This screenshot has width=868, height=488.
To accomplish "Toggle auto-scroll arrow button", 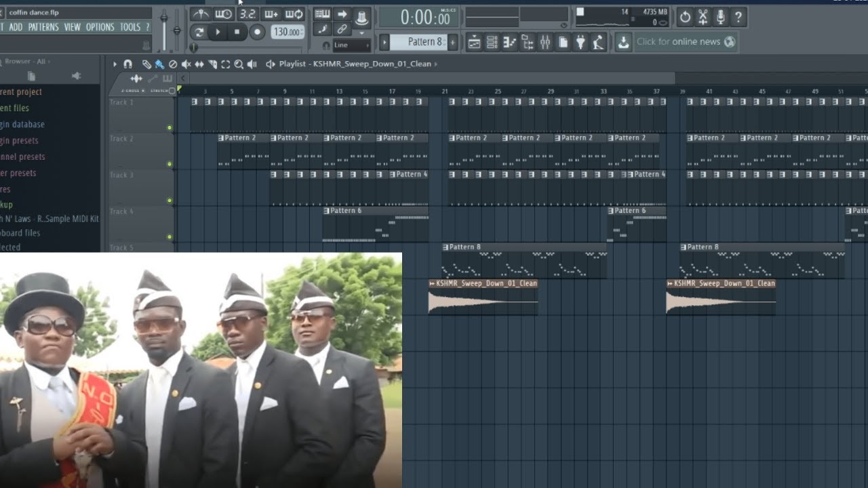I will click(342, 14).
